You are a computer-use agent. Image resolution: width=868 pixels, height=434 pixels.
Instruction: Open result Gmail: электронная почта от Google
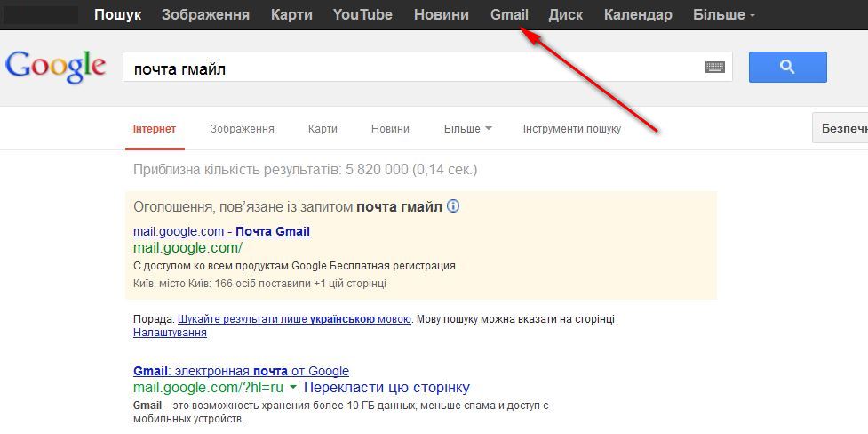click(x=242, y=371)
